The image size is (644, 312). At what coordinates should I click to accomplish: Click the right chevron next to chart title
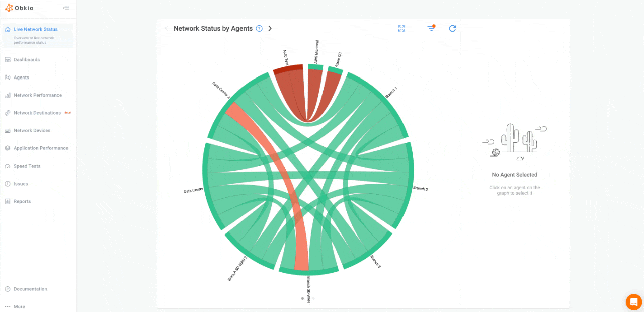[270, 28]
